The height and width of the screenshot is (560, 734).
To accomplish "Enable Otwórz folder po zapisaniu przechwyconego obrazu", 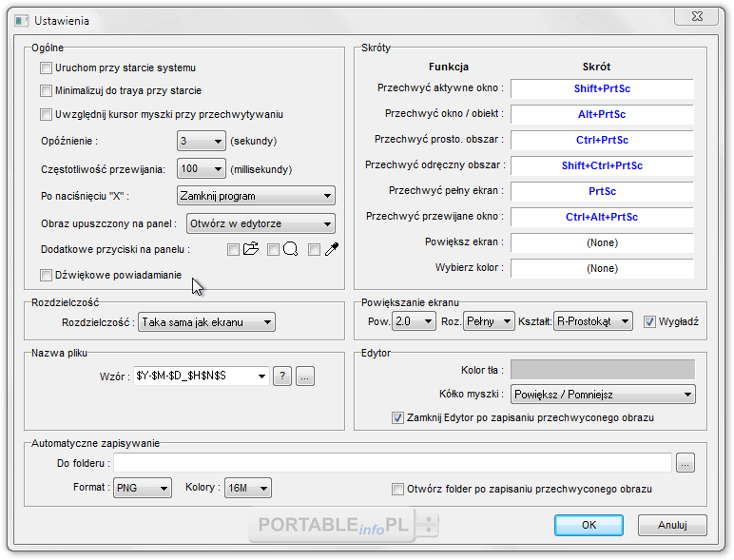I will (397, 490).
